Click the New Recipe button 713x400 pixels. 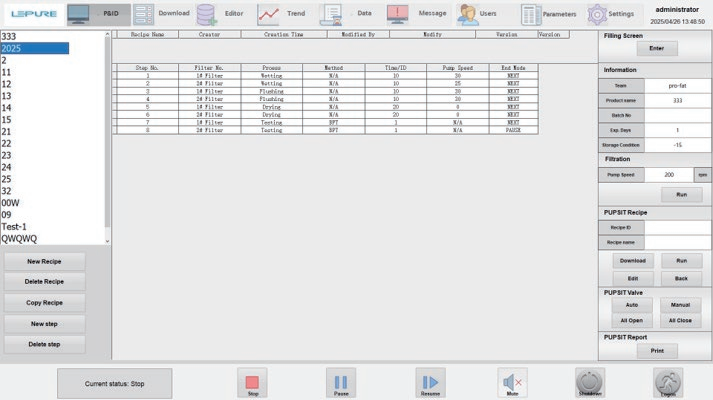[44, 261]
